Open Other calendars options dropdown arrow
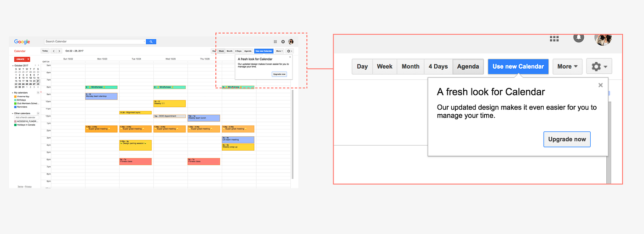 [x=38, y=113]
